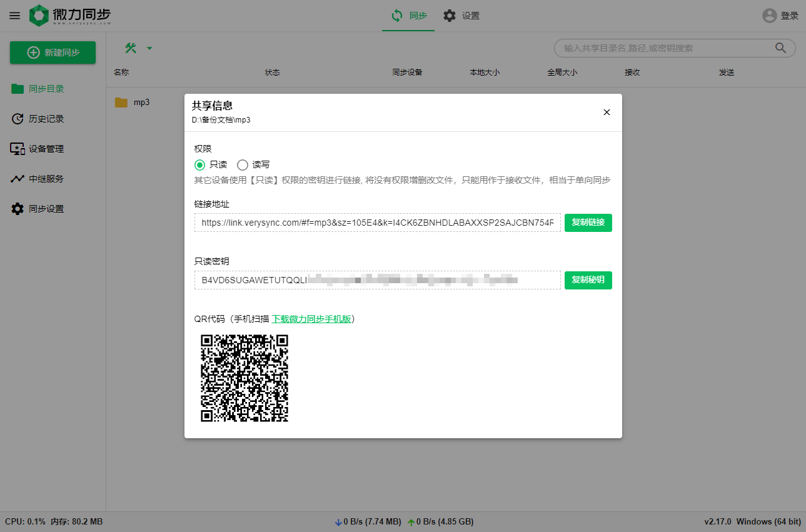Image resolution: width=806 pixels, height=532 pixels.
Task: Select the 只读 permission radio button
Action: (199, 165)
